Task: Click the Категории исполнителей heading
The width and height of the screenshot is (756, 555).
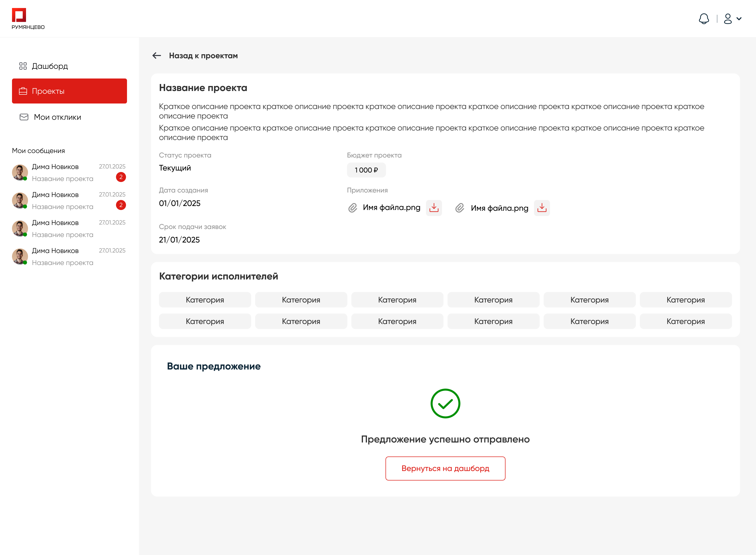Action: point(218,276)
